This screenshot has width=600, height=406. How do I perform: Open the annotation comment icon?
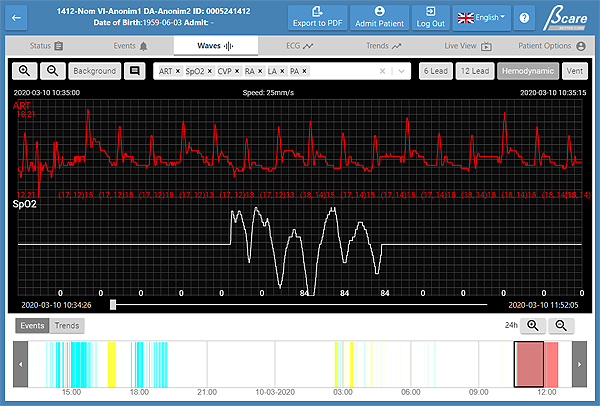(x=135, y=71)
